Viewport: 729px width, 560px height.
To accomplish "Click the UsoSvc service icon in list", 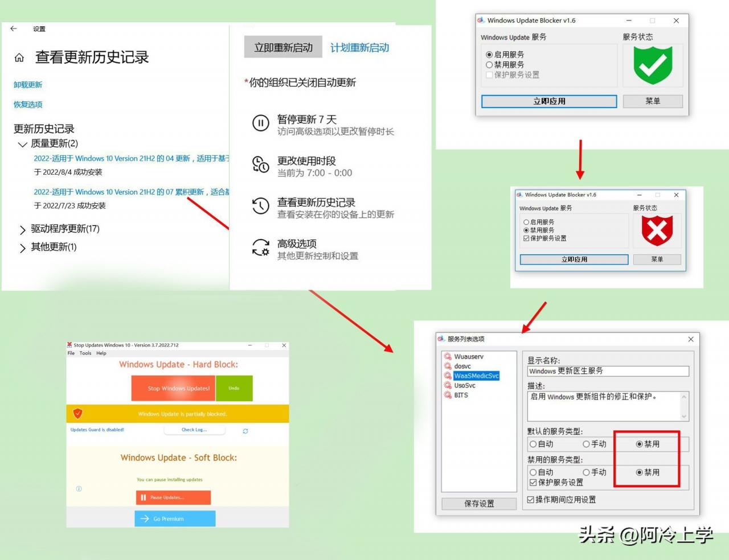I will pyautogui.click(x=448, y=386).
